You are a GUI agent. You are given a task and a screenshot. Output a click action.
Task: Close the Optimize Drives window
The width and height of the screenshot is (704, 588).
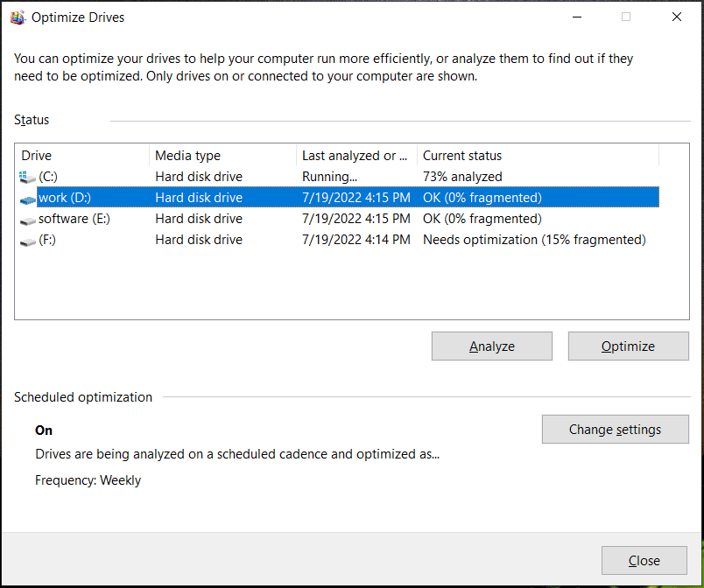(x=644, y=560)
